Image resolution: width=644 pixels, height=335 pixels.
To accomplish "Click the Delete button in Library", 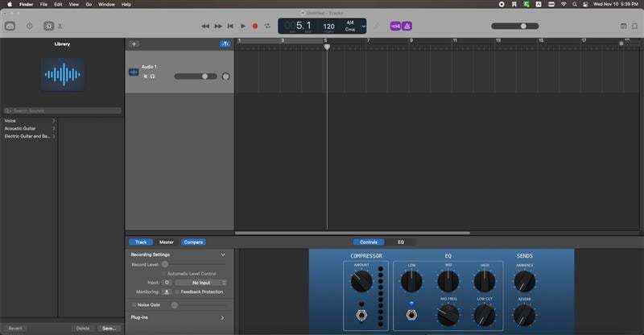I will (x=83, y=328).
